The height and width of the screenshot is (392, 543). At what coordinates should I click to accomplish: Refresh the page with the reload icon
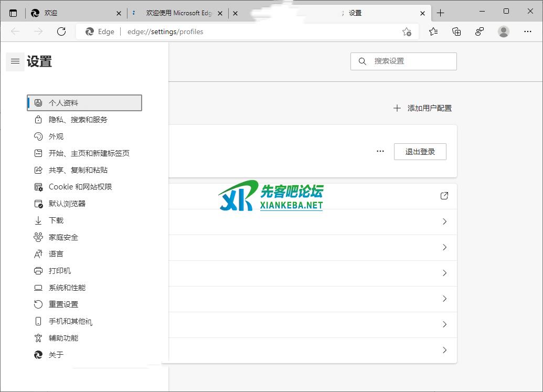pos(61,31)
